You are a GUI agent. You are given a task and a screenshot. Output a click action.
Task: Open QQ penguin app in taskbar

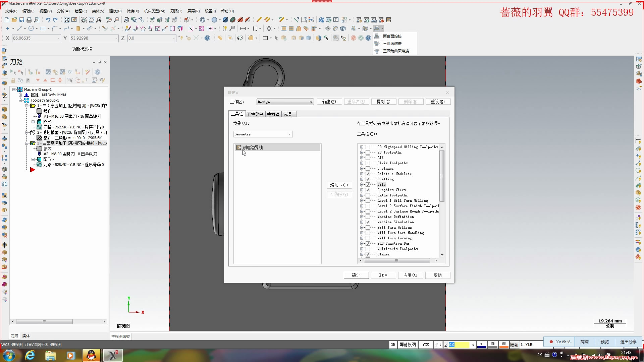[x=91, y=355]
